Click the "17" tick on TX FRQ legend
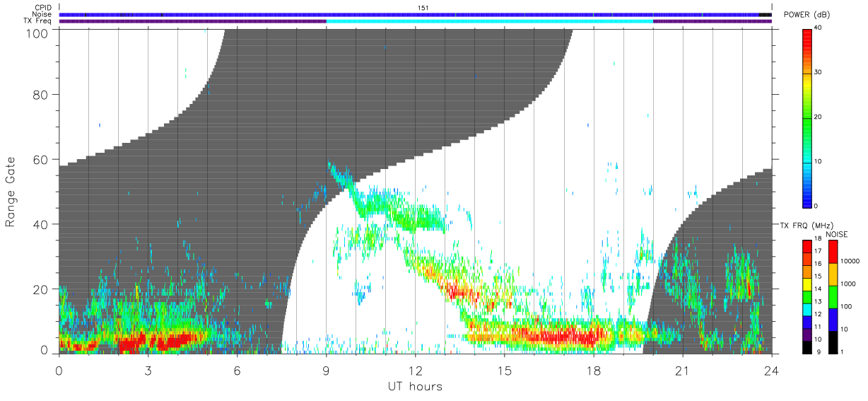The height and width of the screenshot is (401, 868). [818, 251]
